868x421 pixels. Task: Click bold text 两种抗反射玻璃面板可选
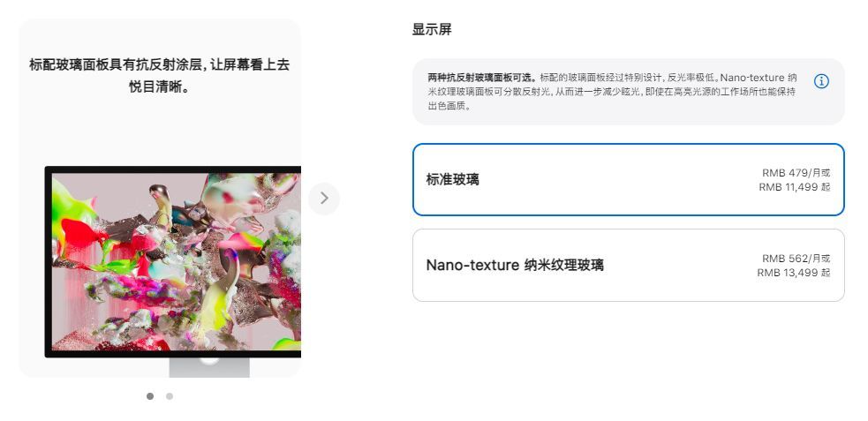(x=482, y=78)
